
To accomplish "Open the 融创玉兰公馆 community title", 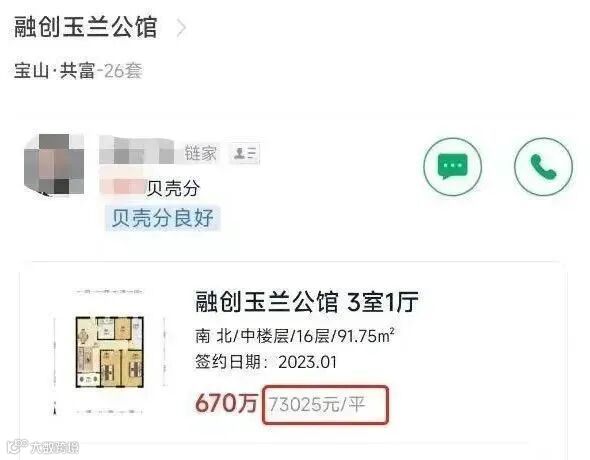I will point(85,27).
